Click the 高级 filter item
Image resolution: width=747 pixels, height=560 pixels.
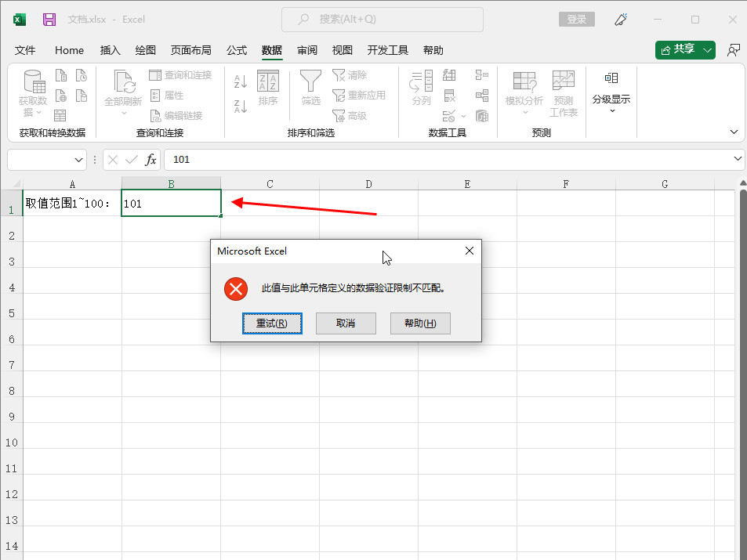(x=350, y=116)
